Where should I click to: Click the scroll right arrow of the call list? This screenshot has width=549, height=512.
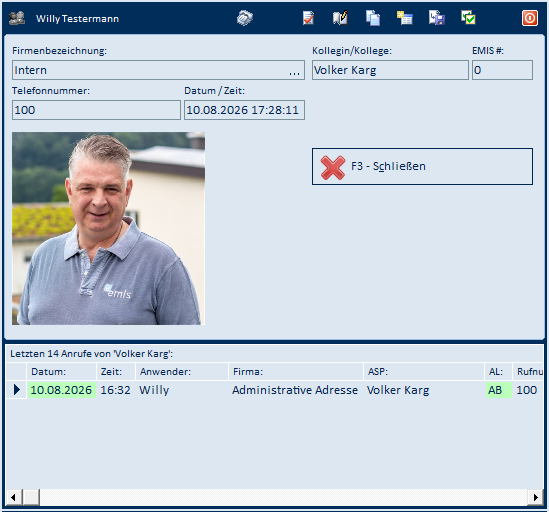535,497
